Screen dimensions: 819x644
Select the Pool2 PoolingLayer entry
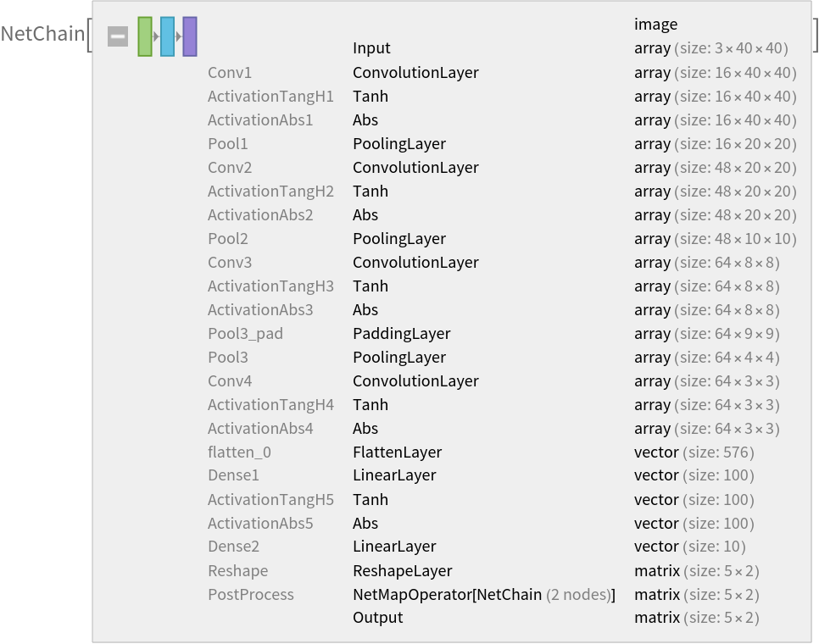(398, 239)
